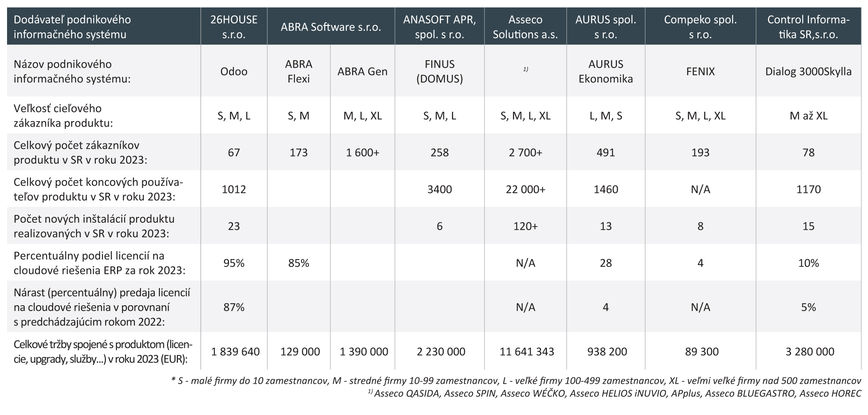Click the 'M až XL' customer size cell
Screen dimensions: 868x415
[808, 116]
